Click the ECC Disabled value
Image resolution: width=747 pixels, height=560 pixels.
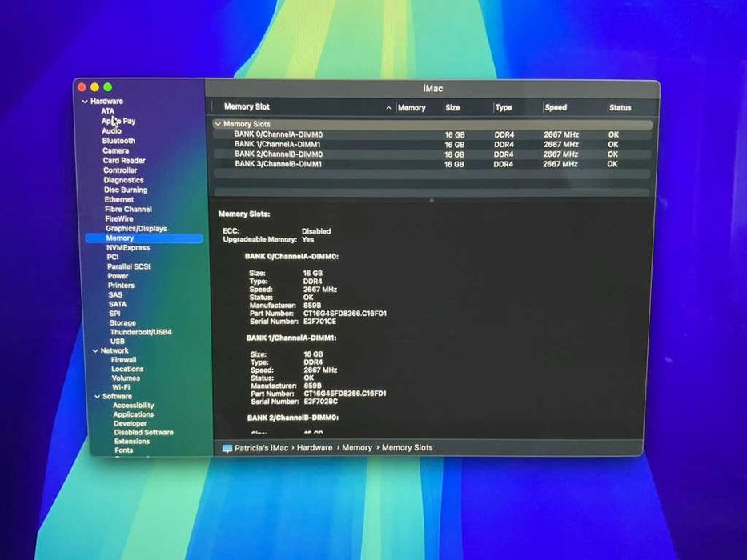click(316, 231)
